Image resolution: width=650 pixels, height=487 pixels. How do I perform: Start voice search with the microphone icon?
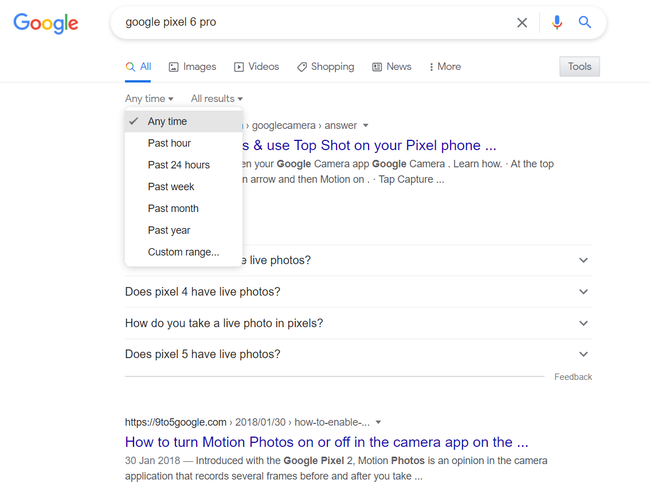[x=557, y=22]
